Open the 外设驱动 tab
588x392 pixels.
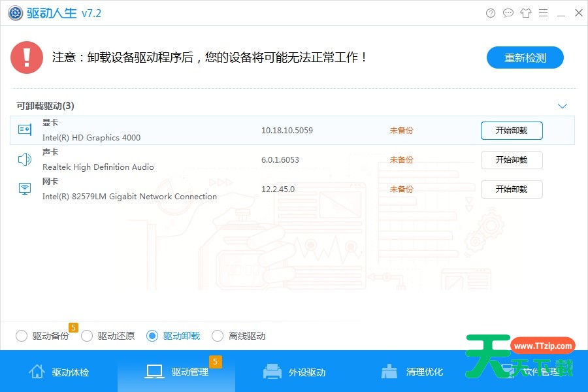[294, 372]
